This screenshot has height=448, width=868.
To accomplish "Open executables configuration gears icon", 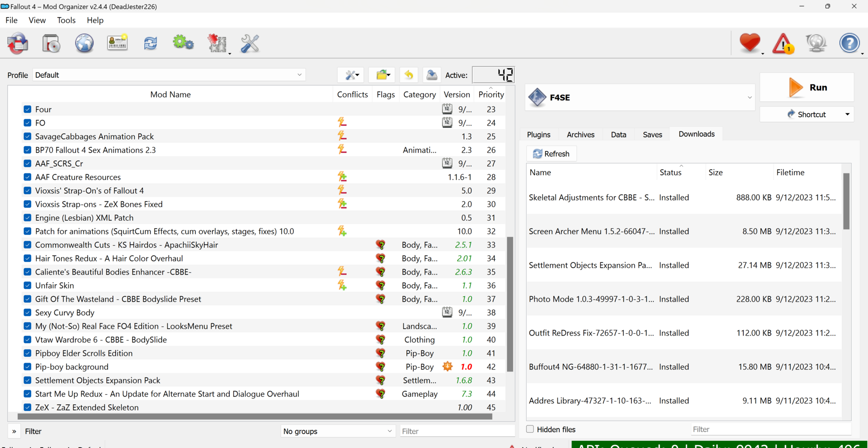I will [x=183, y=43].
